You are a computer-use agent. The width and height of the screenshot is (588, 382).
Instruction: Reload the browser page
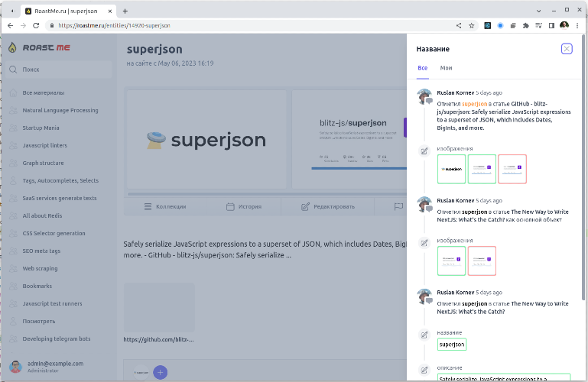coord(36,25)
